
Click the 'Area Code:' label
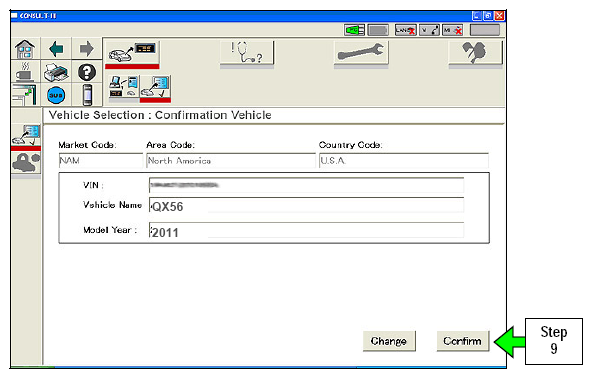coord(170,145)
